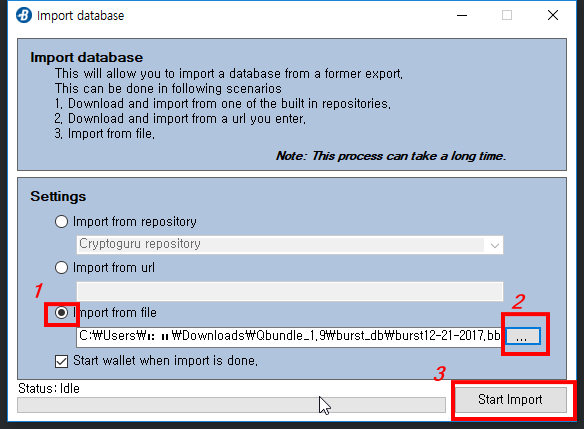584x429 pixels.
Task: Minimize the Import database window
Action: 462,15
